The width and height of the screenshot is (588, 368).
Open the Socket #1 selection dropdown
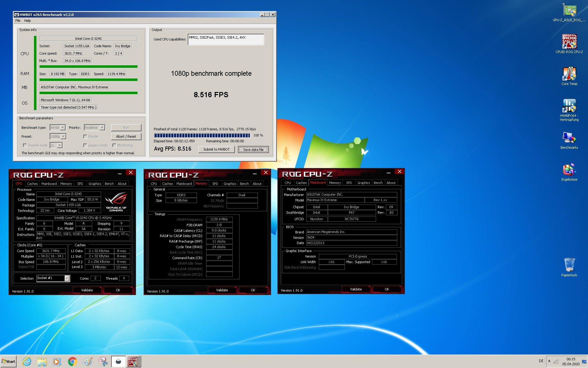[67, 278]
